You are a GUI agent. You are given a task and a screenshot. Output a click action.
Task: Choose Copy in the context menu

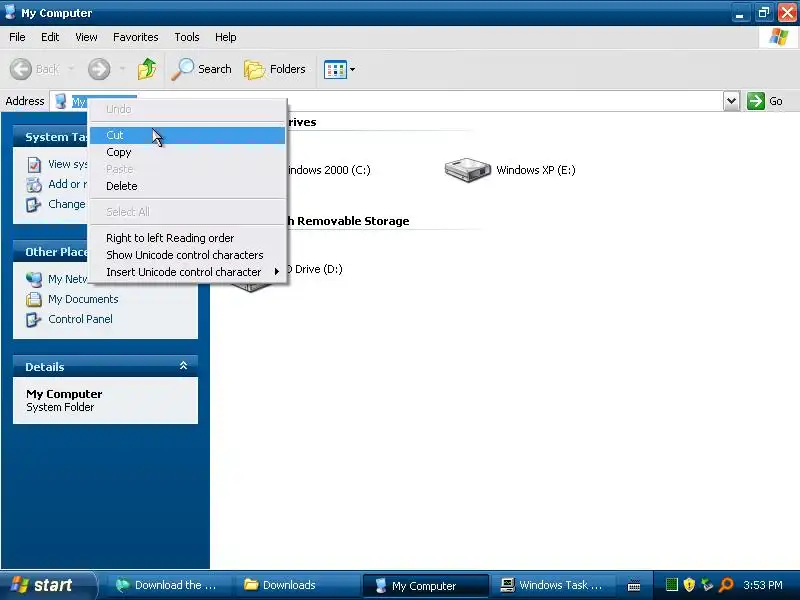click(x=187, y=152)
